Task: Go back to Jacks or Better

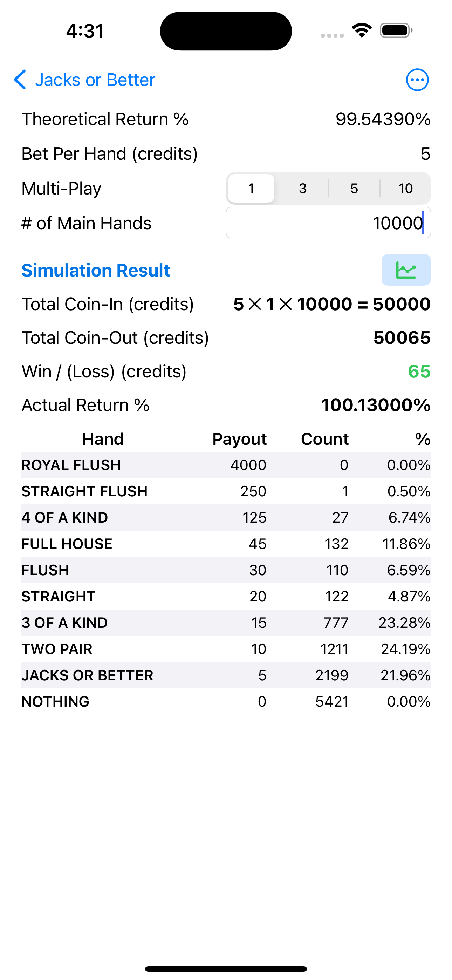Action: [95, 80]
